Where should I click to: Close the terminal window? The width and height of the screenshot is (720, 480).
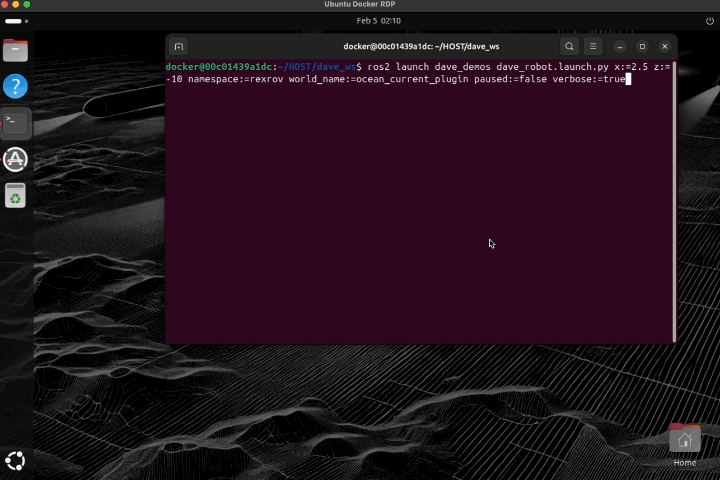pyautogui.click(x=664, y=46)
